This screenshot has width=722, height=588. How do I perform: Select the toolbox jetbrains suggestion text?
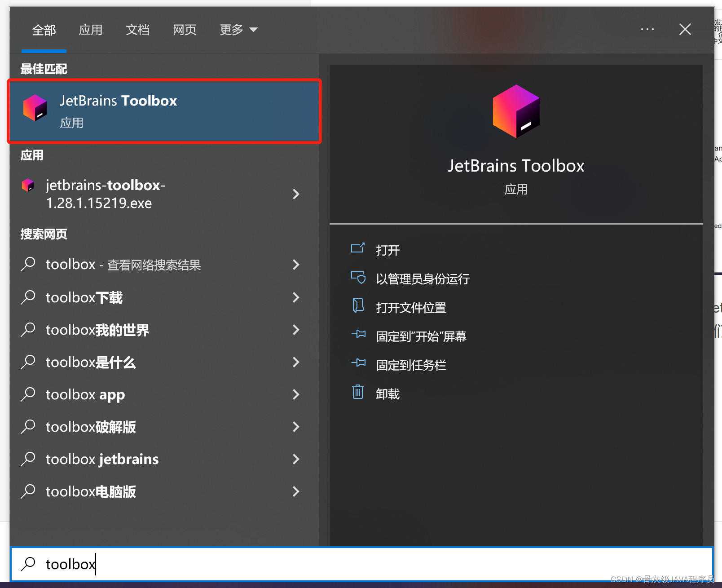102,459
